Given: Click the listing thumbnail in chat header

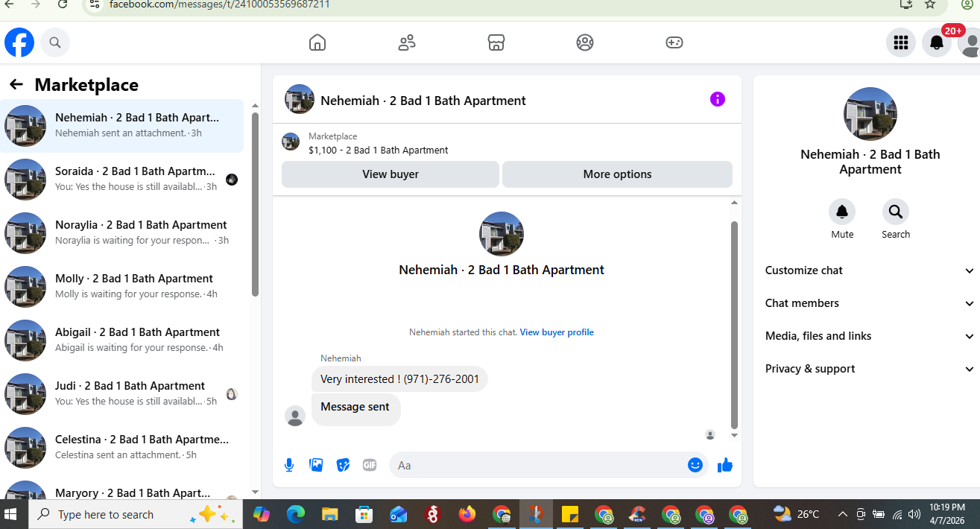Looking at the screenshot, I should tap(300, 99).
